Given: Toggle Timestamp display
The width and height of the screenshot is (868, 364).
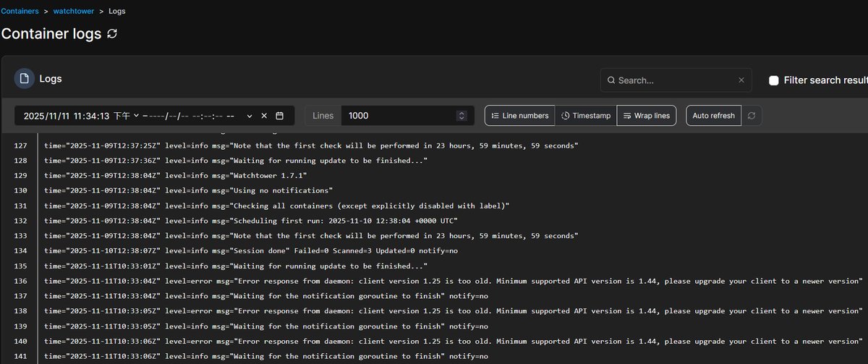Looking at the screenshot, I should [x=586, y=116].
